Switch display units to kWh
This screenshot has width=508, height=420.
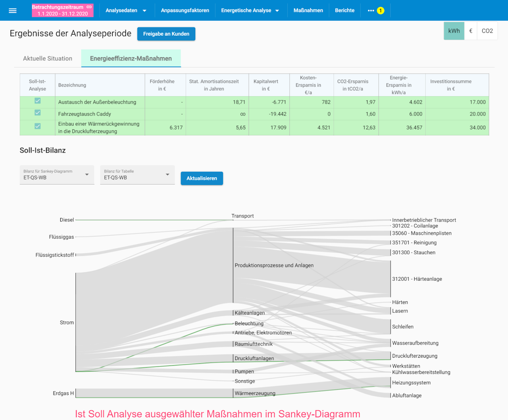454,31
